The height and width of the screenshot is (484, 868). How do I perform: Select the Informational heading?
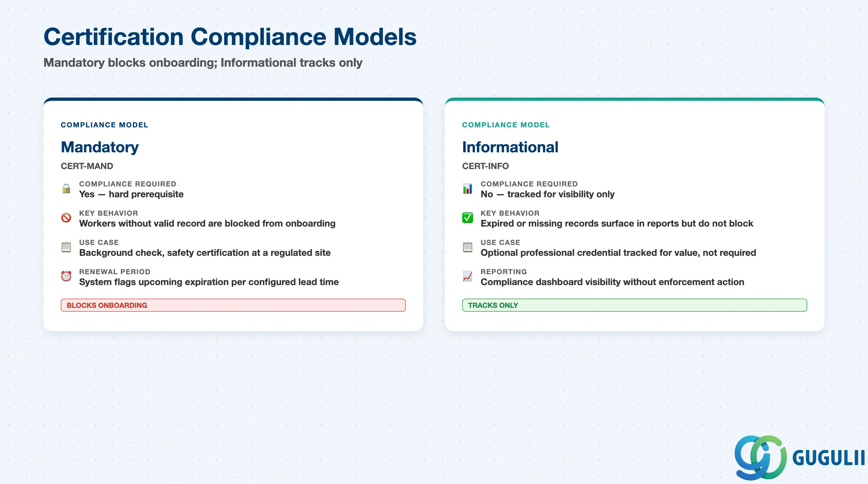pyautogui.click(x=510, y=147)
